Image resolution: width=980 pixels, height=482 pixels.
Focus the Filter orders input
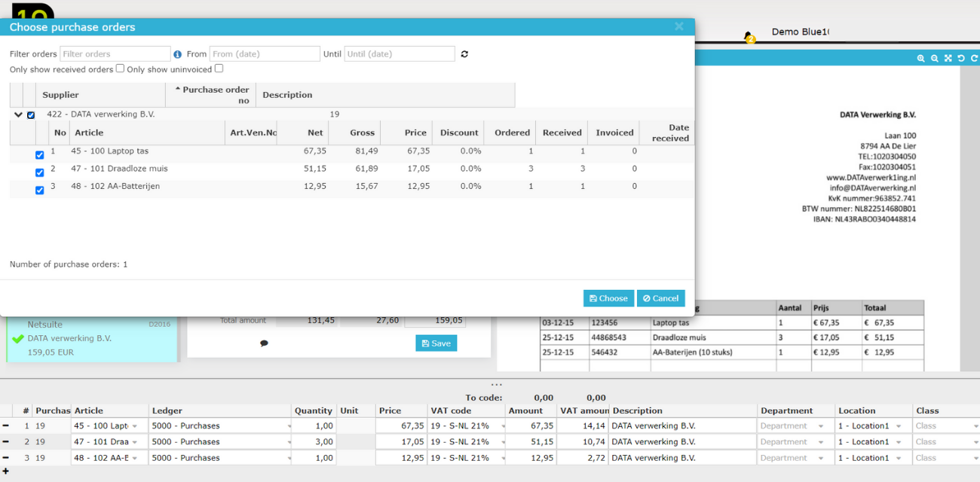pyautogui.click(x=115, y=54)
